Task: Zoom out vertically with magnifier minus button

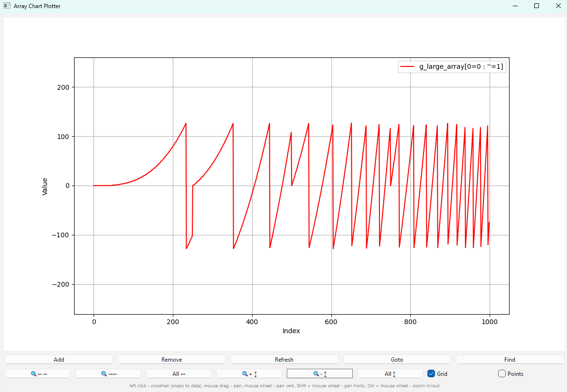Action: click(320, 374)
